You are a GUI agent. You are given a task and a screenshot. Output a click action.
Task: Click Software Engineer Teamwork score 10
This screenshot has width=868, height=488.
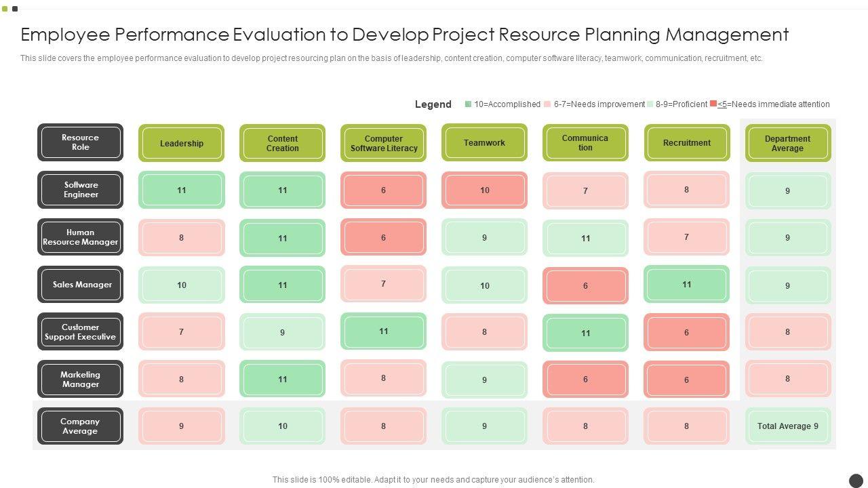(484, 190)
